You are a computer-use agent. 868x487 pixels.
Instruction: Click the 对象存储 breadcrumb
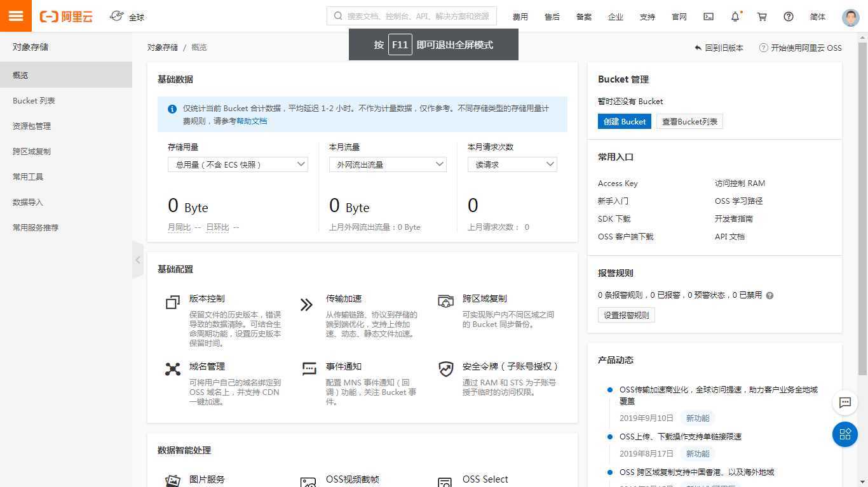pyautogui.click(x=163, y=47)
